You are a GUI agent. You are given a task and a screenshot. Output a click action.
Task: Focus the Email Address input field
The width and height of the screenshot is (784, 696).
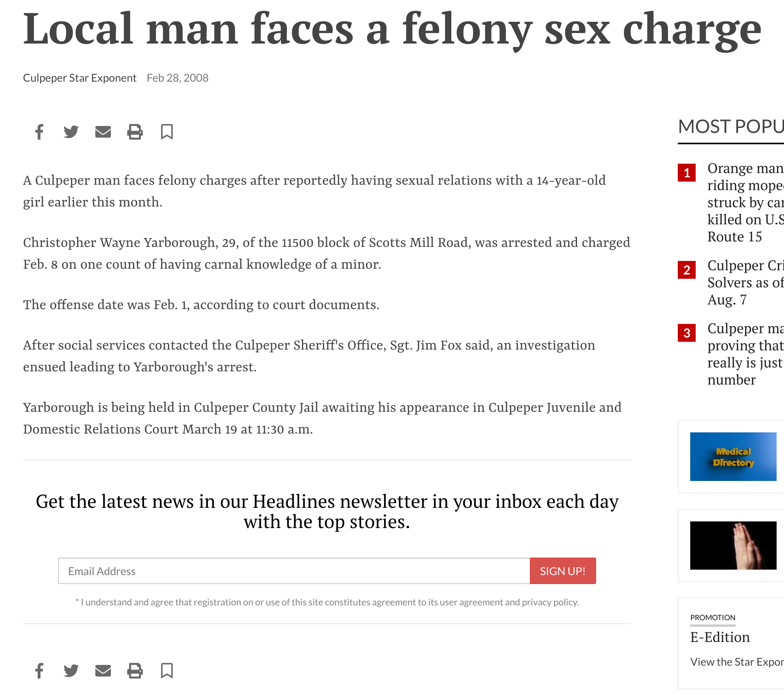pyautogui.click(x=294, y=571)
